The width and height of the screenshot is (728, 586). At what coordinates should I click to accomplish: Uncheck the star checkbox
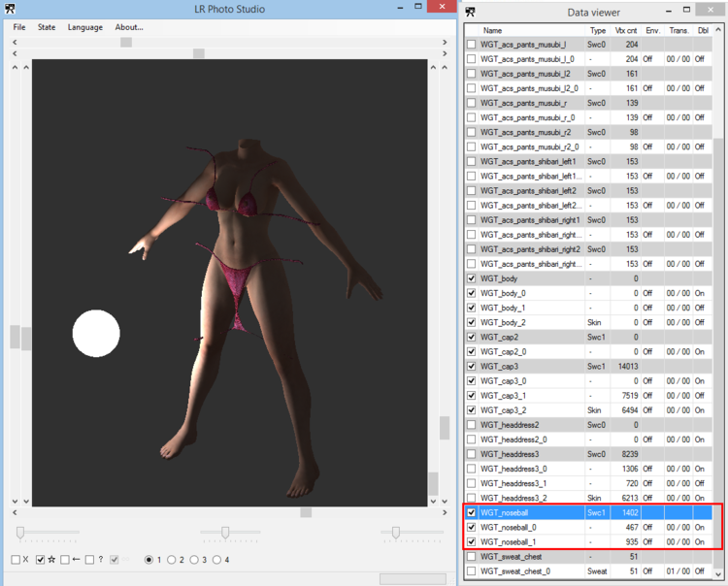click(41, 560)
